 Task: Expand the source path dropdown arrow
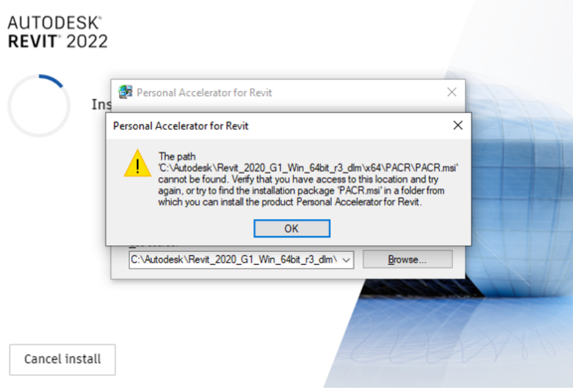pos(346,260)
